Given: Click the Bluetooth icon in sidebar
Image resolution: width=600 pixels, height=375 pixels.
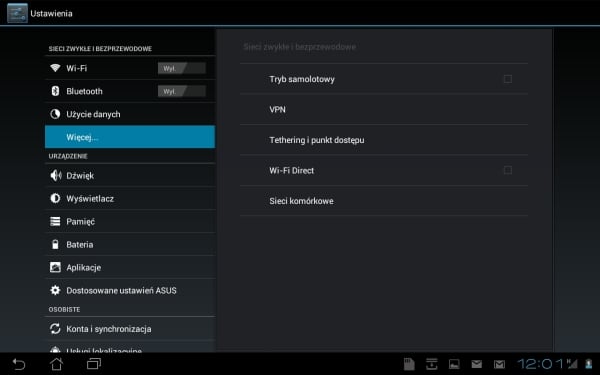Looking at the screenshot, I should 55,91.
